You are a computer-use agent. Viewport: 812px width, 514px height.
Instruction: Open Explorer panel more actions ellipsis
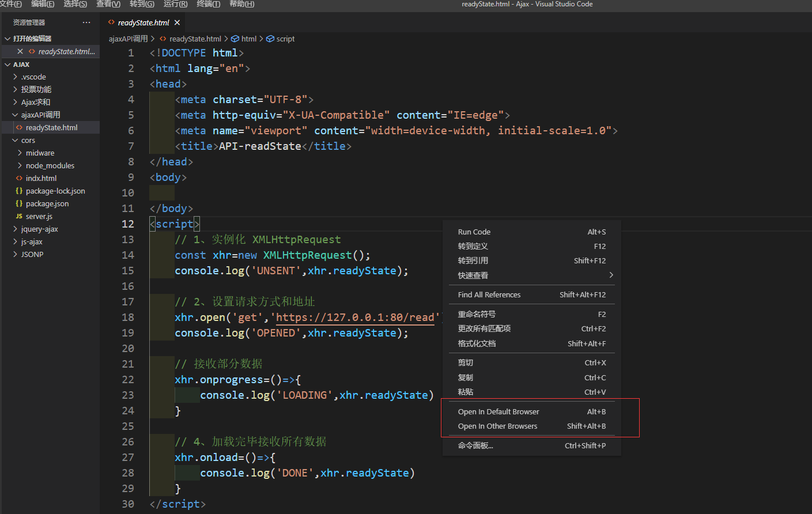tap(86, 22)
